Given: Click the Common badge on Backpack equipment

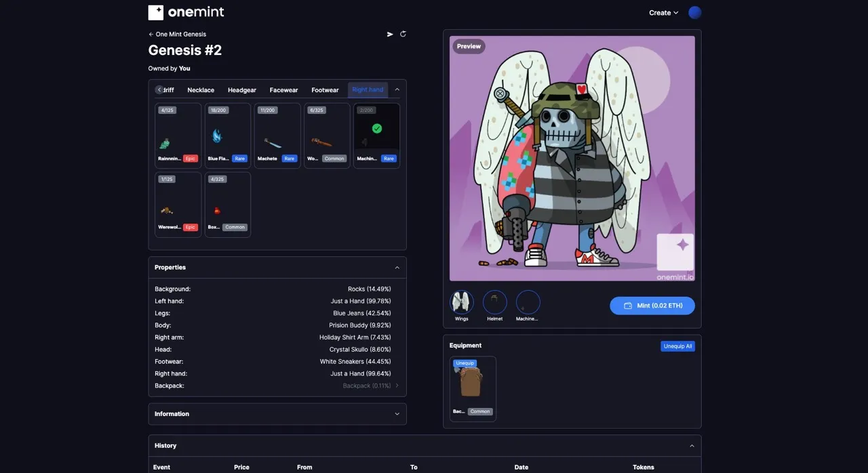Looking at the screenshot, I should point(480,411).
